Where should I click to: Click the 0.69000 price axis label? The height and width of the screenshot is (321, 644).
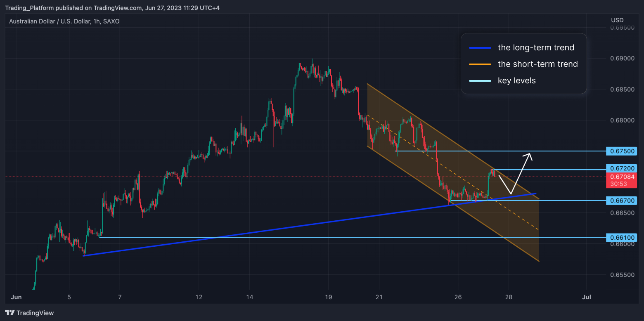[x=622, y=59]
